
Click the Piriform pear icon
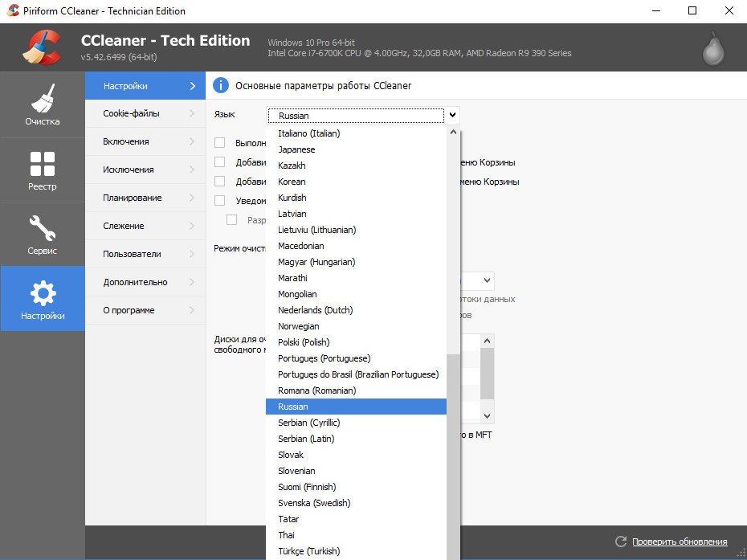pos(713,48)
